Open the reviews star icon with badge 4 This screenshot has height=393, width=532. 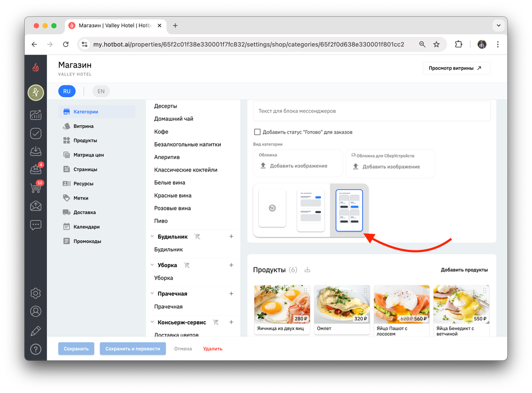click(36, 168)
